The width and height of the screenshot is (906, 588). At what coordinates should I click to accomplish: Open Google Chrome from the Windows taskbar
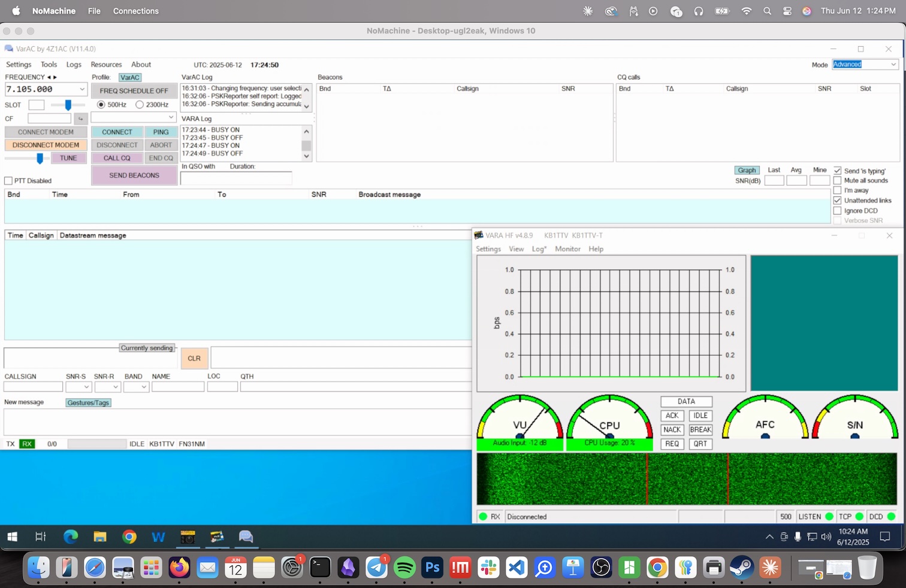click(129, 537)
